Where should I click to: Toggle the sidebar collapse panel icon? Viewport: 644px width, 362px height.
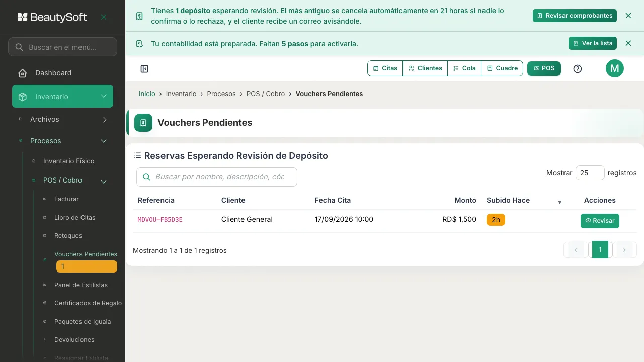coord(144,69)
